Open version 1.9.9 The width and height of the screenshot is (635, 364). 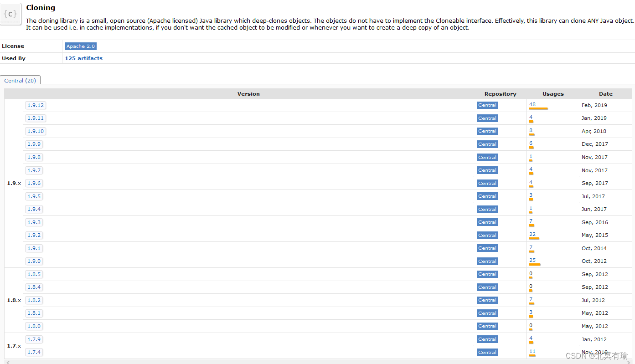tap(34, 144)
